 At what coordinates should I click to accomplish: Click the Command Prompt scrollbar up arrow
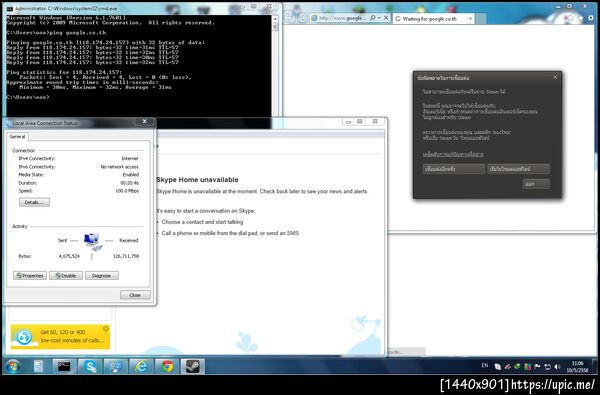coord(275,19)
